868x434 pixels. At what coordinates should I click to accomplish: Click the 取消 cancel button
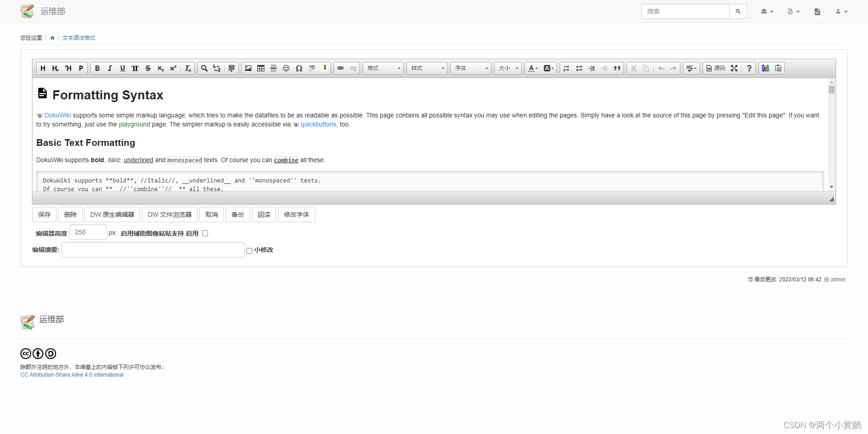[x=212, y=215]
